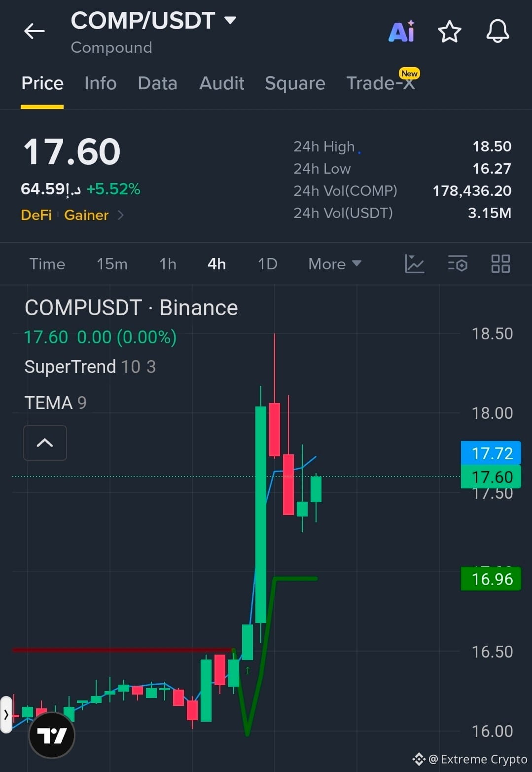The image size is (532, 772).
Task: Click the 16.96 SuperTrend price label
Action: click(x=491, y=579)
